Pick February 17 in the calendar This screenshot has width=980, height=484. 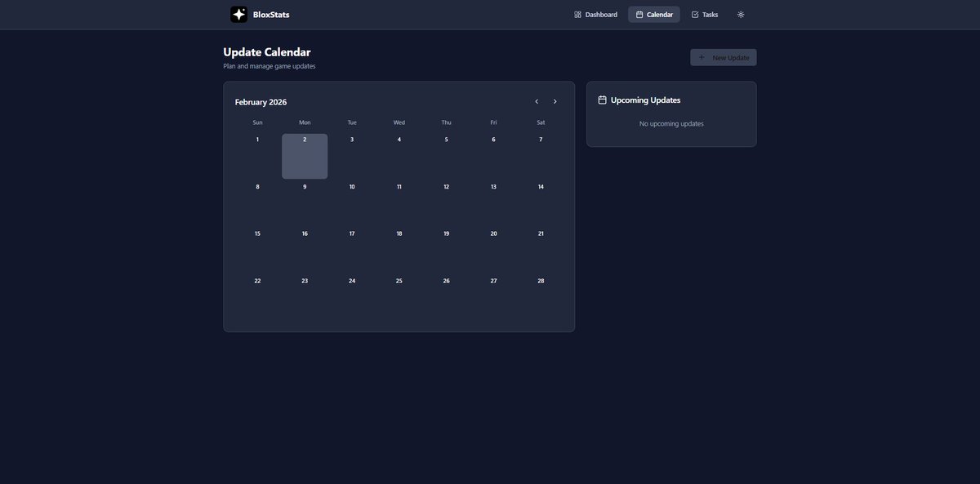click(x=352, y=251)
